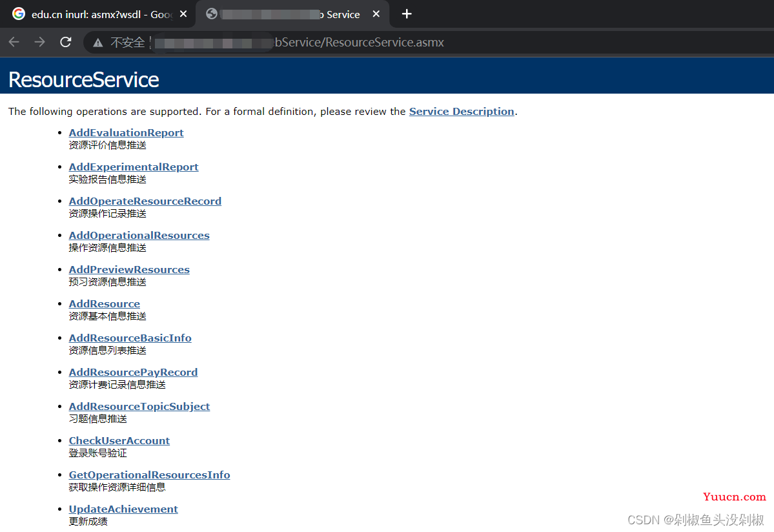Click the description text 实验报告信息推送

pyautogui.click(x=108, y=179)
